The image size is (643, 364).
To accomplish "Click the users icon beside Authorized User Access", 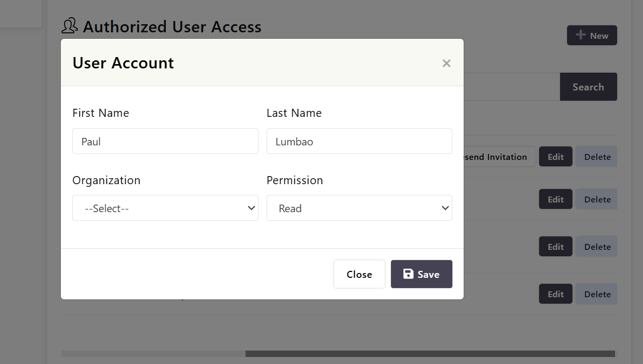I will point(70,26).
